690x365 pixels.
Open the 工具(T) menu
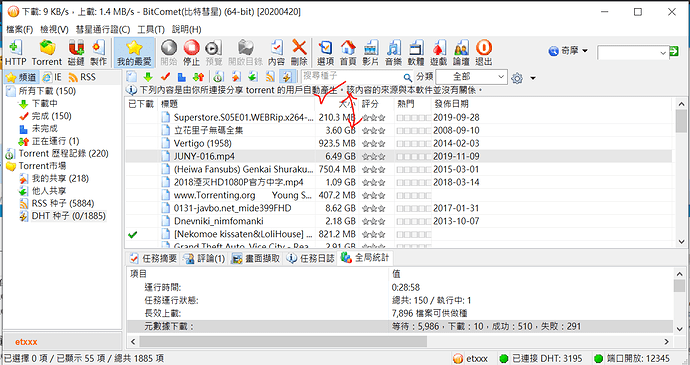(x=150, y=29)
